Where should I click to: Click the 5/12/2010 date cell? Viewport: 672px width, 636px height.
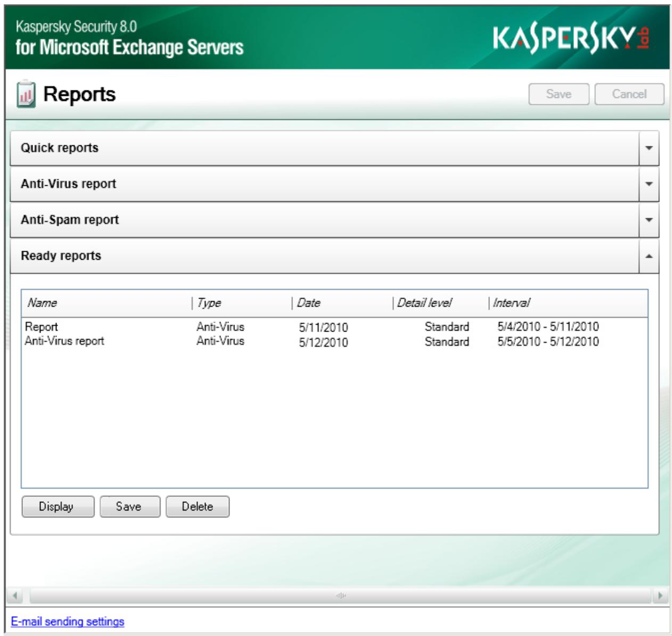[323, 342]
